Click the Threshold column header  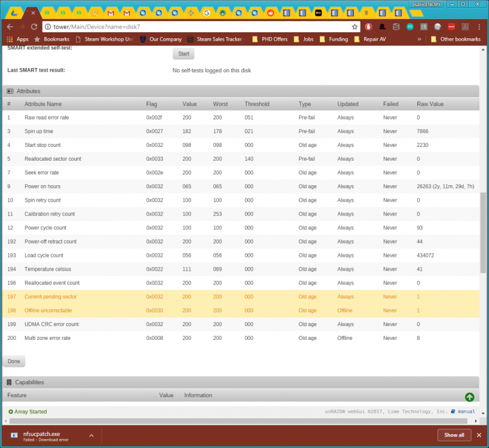[256, 104]
